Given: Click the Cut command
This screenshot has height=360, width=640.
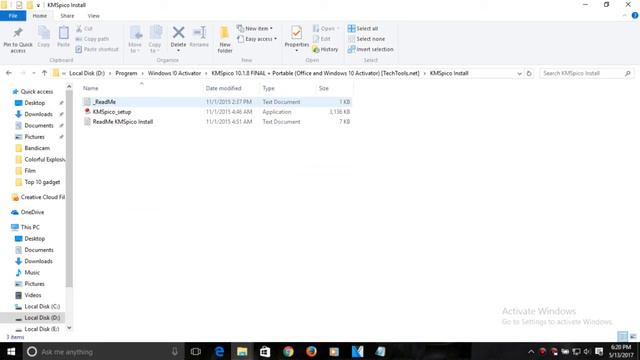Looking at the screenshot, I should click(84, 29).
